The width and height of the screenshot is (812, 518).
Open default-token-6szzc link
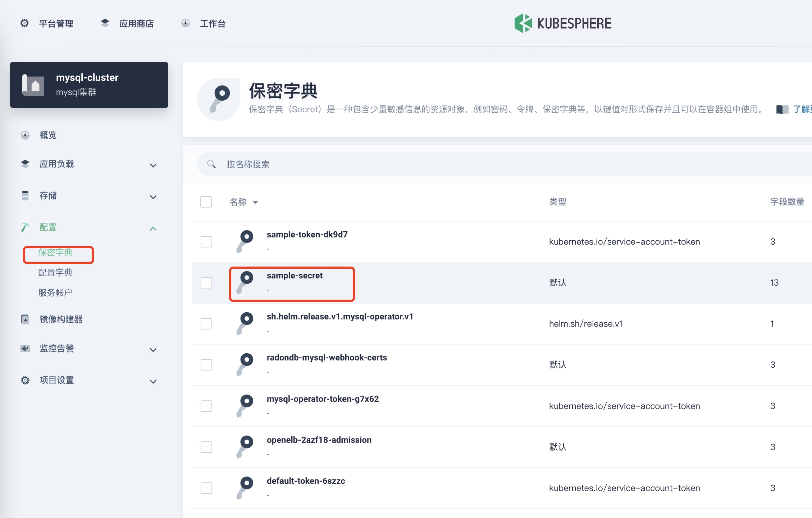coord(306,481)
